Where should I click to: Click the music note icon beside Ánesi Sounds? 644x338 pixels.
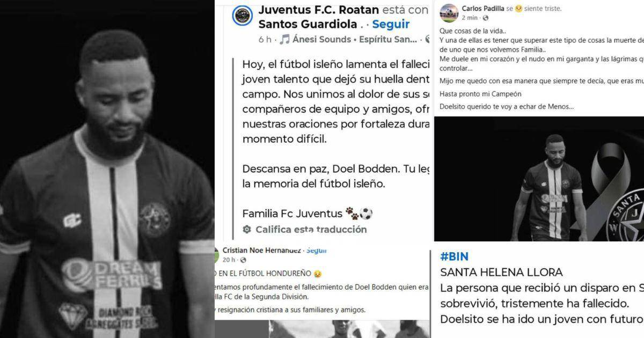[x=285, y=39]
